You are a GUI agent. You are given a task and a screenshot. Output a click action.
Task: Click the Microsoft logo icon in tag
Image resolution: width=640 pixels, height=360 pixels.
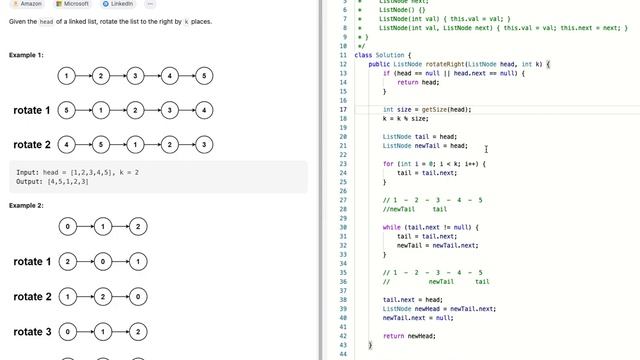point(59,4)
